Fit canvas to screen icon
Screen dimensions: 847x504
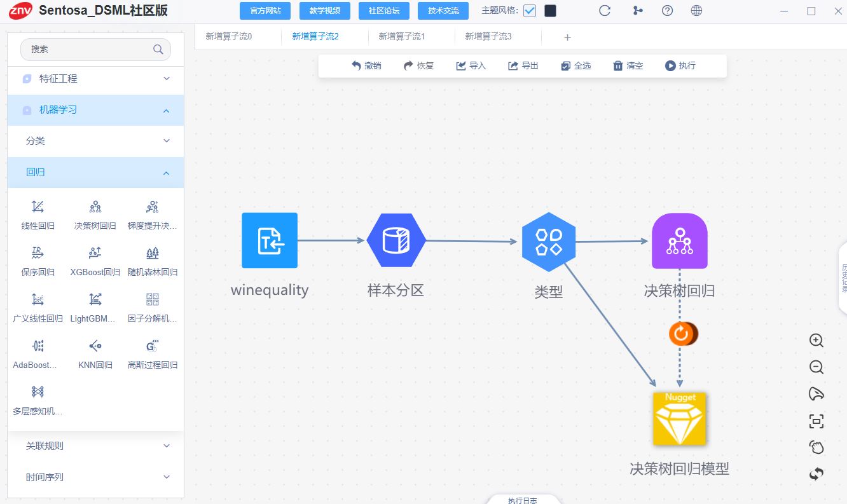pos(816,421)
